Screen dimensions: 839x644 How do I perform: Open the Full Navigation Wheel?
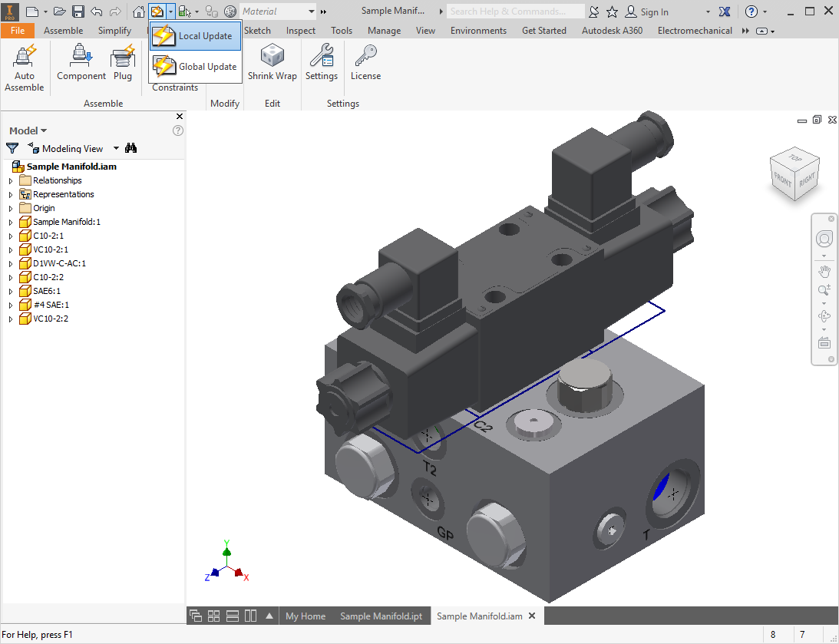click(824, 239)
